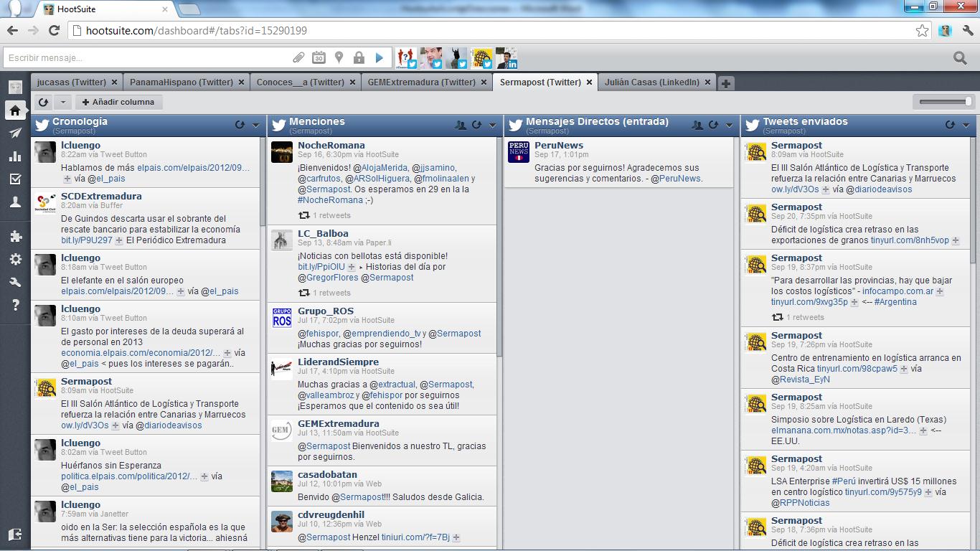Close the jucasas (Twitter) tab
Screen dimensions: 980x551
click(x=113, y=83)
